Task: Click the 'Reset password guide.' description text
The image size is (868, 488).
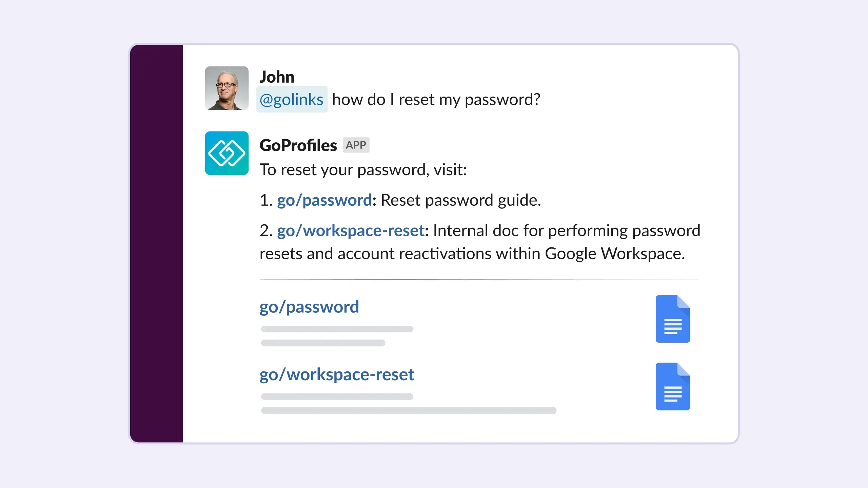Action: tap(460, 200)
